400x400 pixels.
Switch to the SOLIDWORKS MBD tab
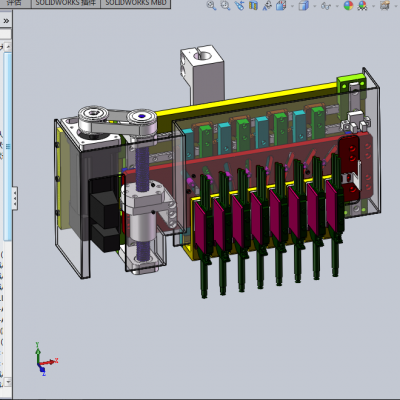tap(136, 3)
